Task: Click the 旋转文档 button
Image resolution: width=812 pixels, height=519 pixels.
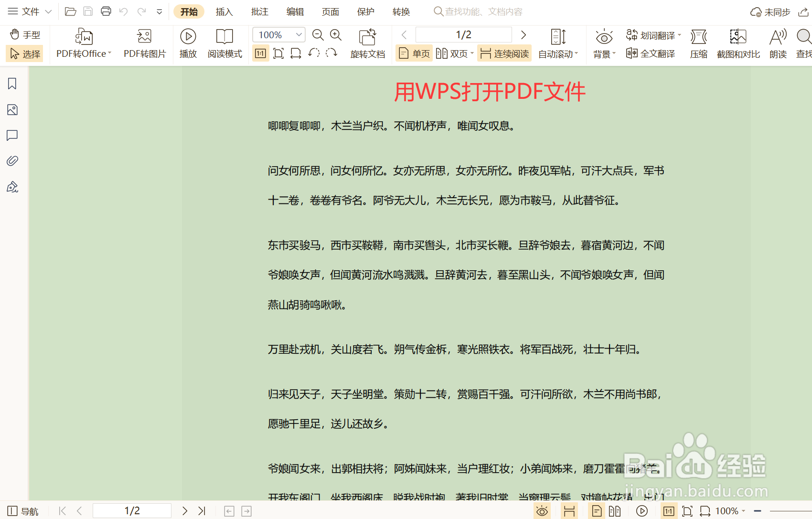Action: [368, 44]
